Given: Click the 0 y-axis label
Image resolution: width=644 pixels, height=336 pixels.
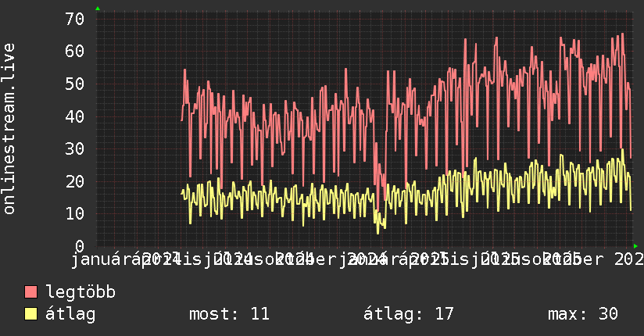Looking at the screenshot, I should point(80,246).
